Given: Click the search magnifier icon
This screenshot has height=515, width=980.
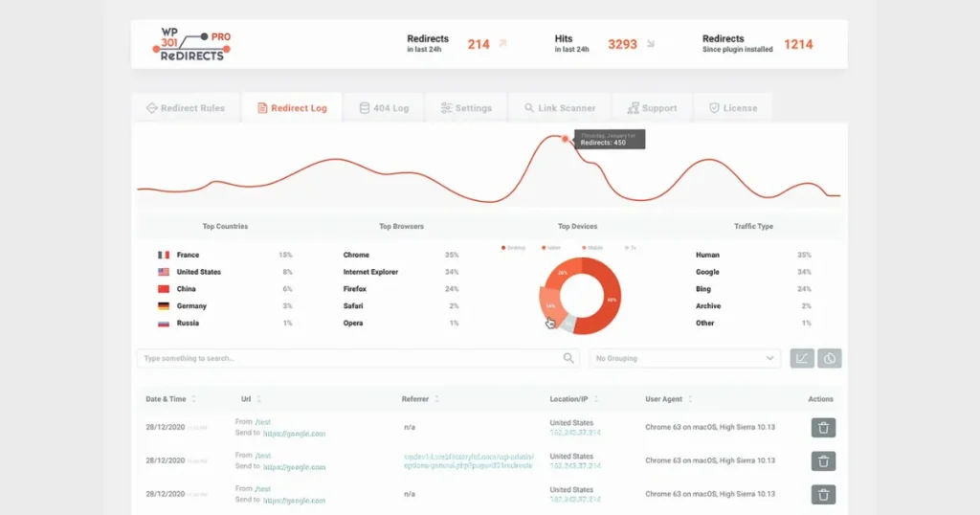Looking at the screenshot, I should [x=568, y=358].
